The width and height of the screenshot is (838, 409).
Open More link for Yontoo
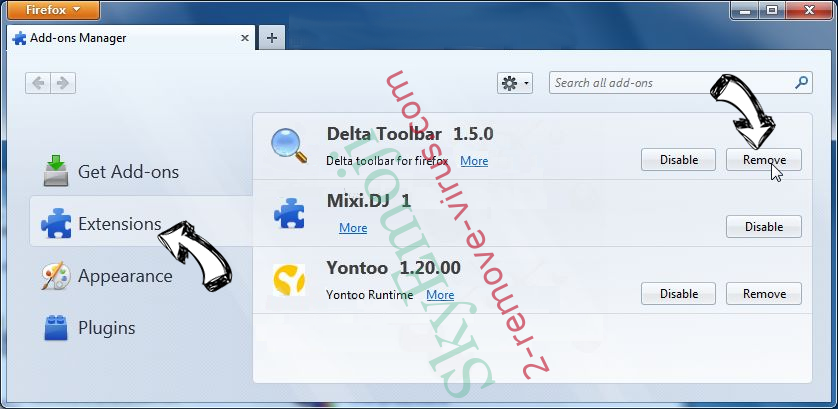[x=440, y=295]
